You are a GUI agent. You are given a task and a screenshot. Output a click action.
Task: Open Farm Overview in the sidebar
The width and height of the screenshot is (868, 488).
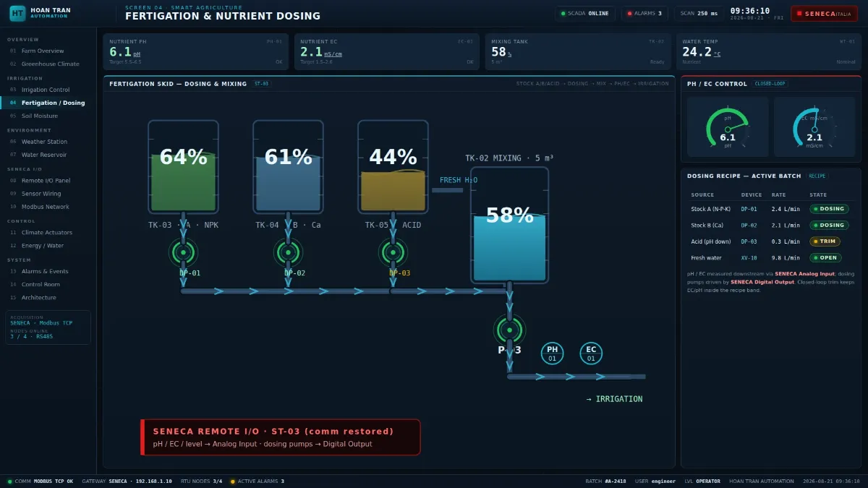48,51
